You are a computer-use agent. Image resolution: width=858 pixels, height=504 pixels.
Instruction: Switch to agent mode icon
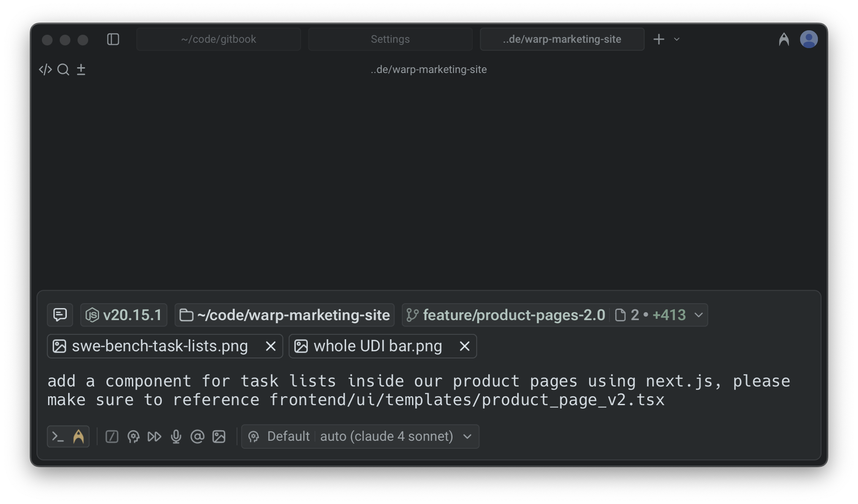point(78,436)
